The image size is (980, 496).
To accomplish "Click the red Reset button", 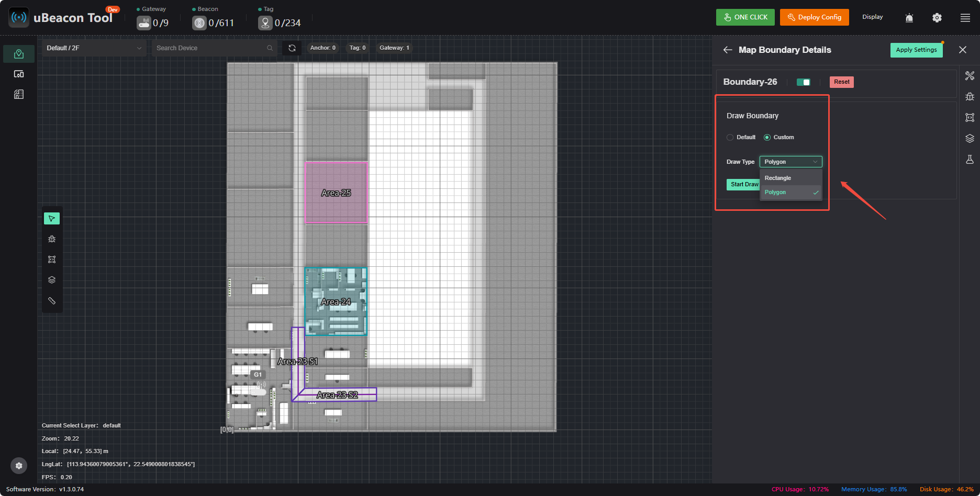I will [x=841, y=82].
